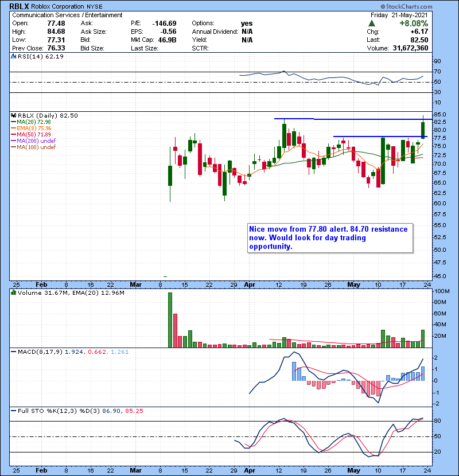Screen dimensions: 459x476
Task: Click the MACD value 1.924
Action: point(74,352)
